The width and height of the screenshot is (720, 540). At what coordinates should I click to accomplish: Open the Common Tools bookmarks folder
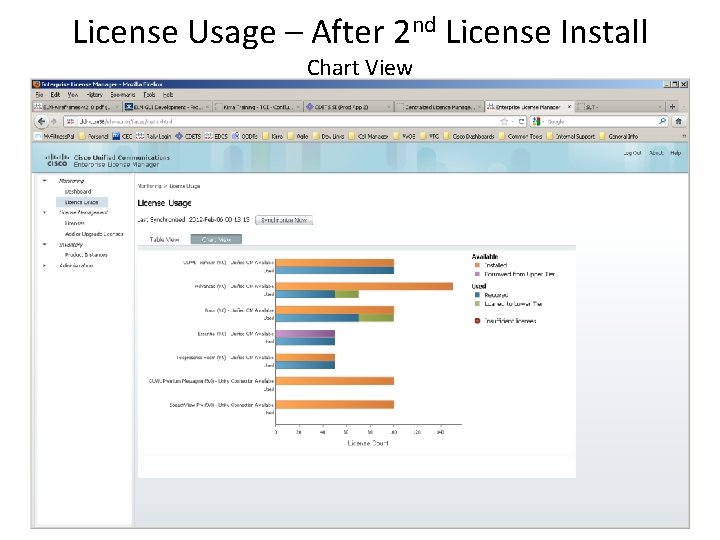(520, 136)
